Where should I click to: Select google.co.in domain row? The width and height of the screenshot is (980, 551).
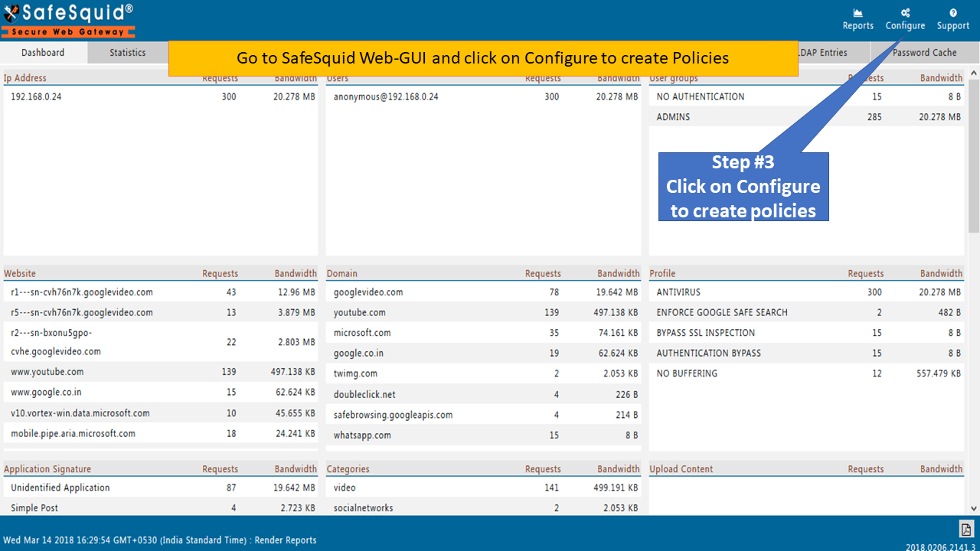(483, 353)
